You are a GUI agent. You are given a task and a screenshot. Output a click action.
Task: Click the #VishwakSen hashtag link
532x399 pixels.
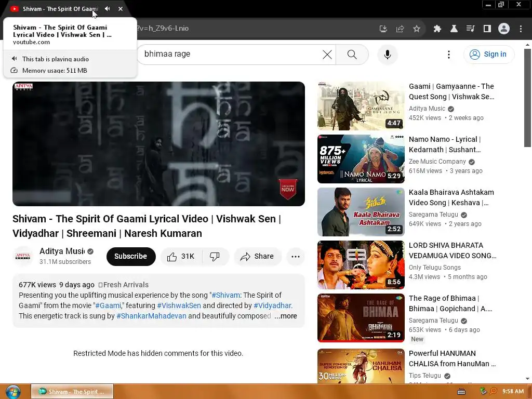click(179, 305)
